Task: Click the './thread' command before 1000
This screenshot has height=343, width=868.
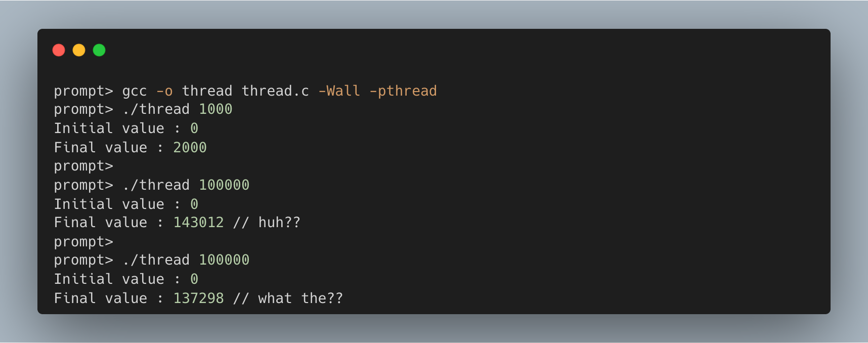Action: click(x=156, y=109)
